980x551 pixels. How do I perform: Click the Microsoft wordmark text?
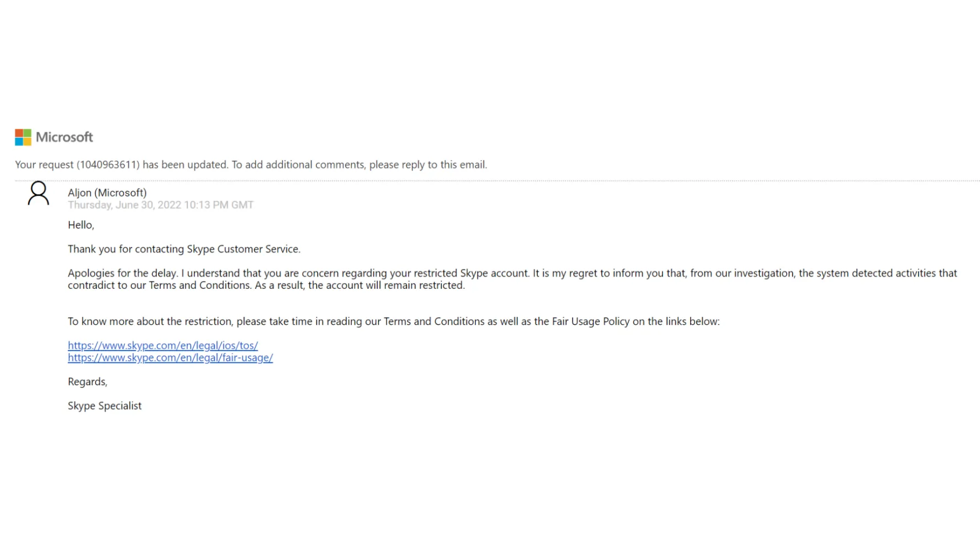(x=64, y=137)
